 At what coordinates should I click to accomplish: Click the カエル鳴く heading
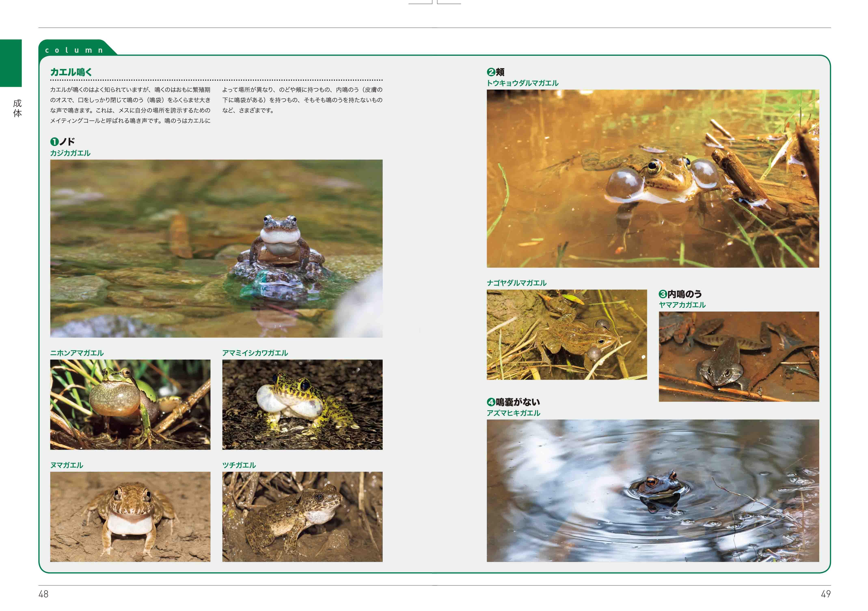[71, 72]
